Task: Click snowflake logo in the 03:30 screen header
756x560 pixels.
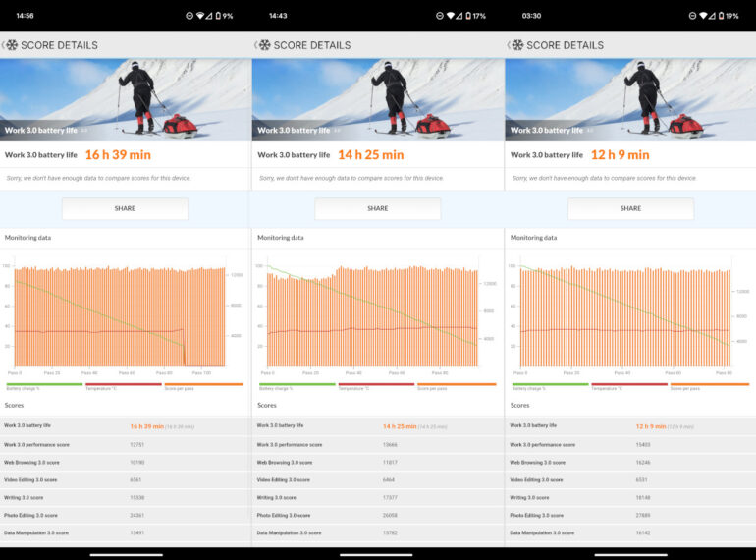Action: coord(517,45)
